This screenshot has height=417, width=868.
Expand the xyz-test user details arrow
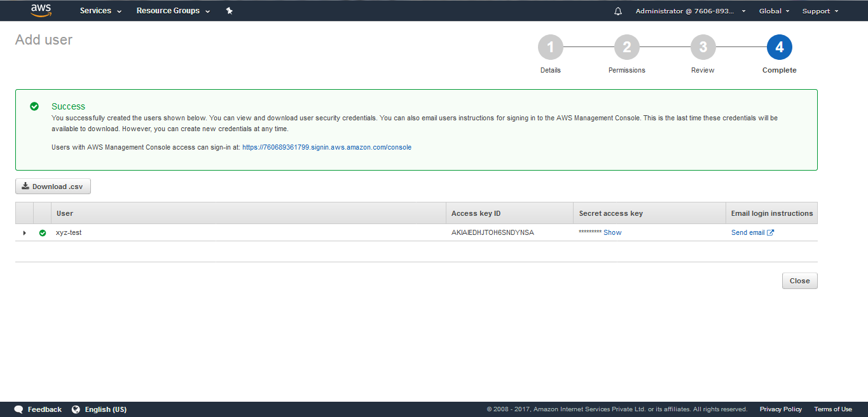point(24,232)
